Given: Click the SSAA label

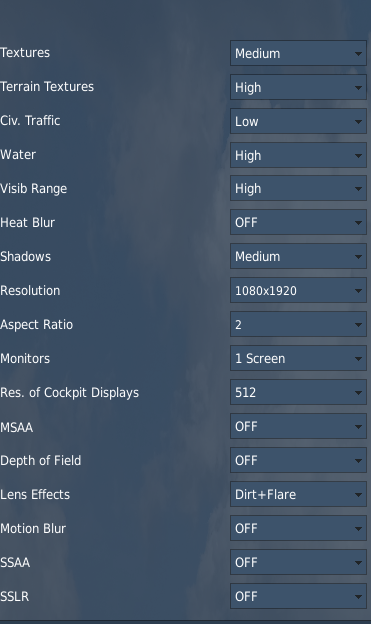Looking at the screenshot, I should (15, 563).
